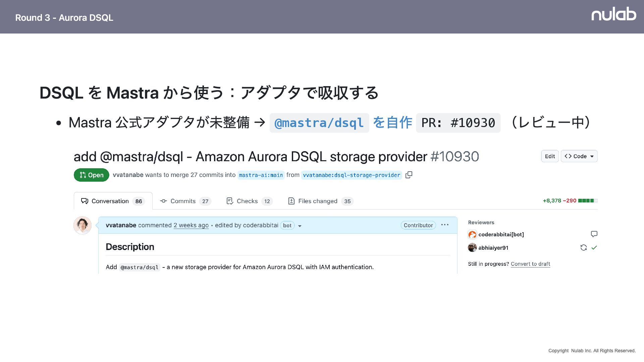Click the three-dot comment options menu
Screen dimensions: 644x362
[x=445, y=225]
